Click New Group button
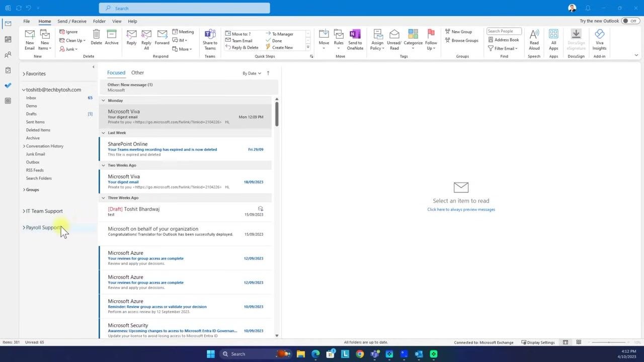 (x=458, y=32)
